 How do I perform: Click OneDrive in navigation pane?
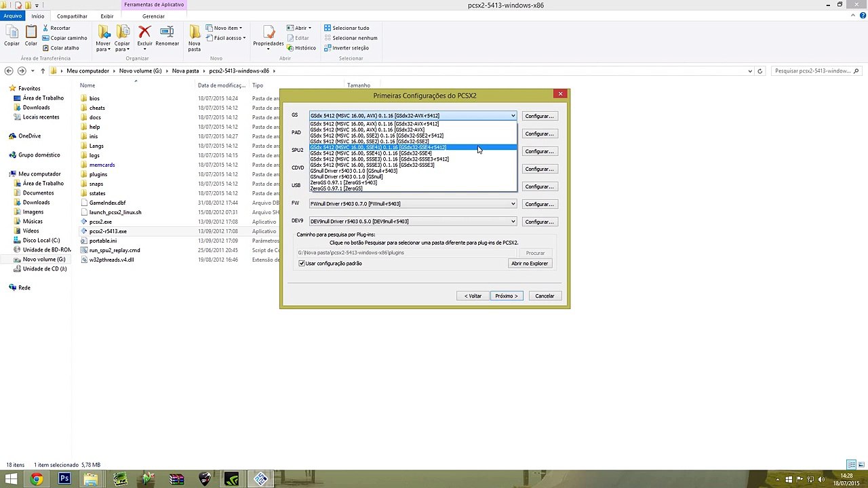coord(30,136)
